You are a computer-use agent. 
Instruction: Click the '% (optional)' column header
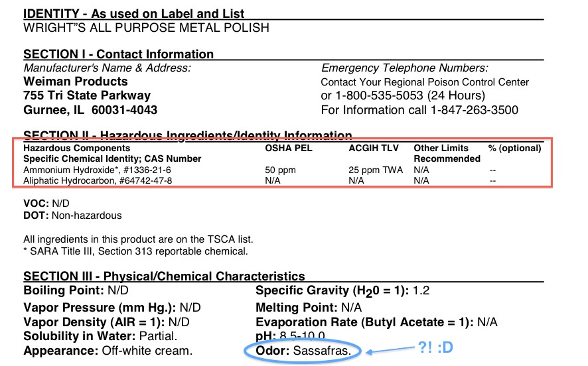coord(514,148)
